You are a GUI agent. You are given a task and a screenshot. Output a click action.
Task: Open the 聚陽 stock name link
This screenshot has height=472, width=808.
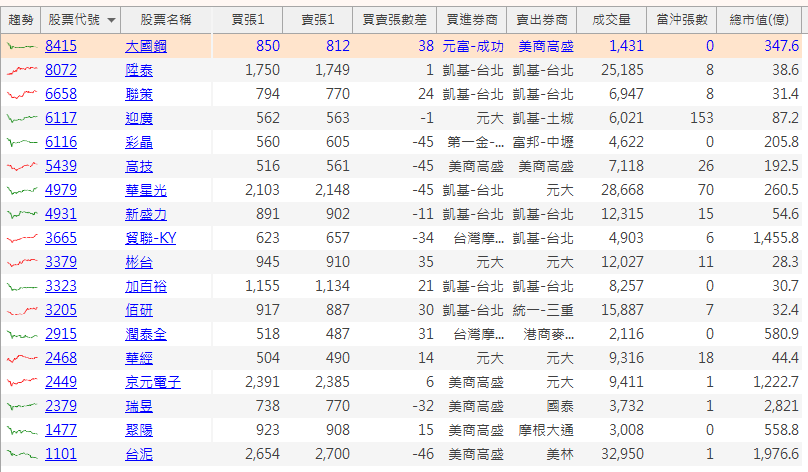(139, 430)
